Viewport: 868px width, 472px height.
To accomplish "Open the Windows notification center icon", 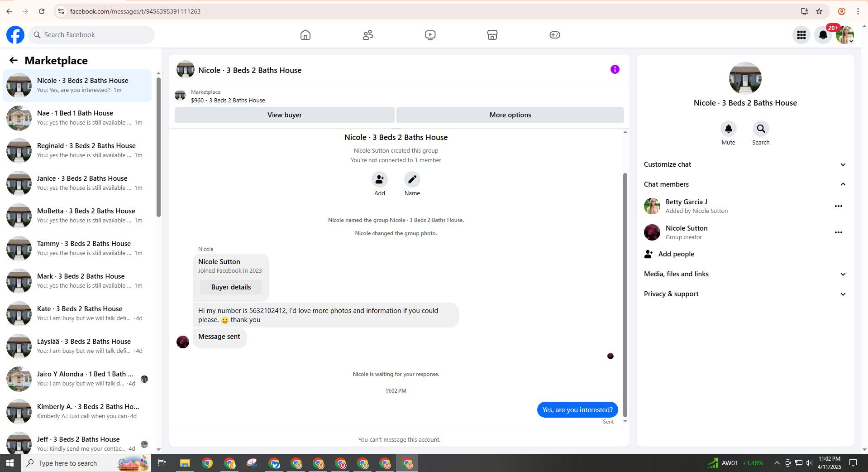I will (853, 463).
